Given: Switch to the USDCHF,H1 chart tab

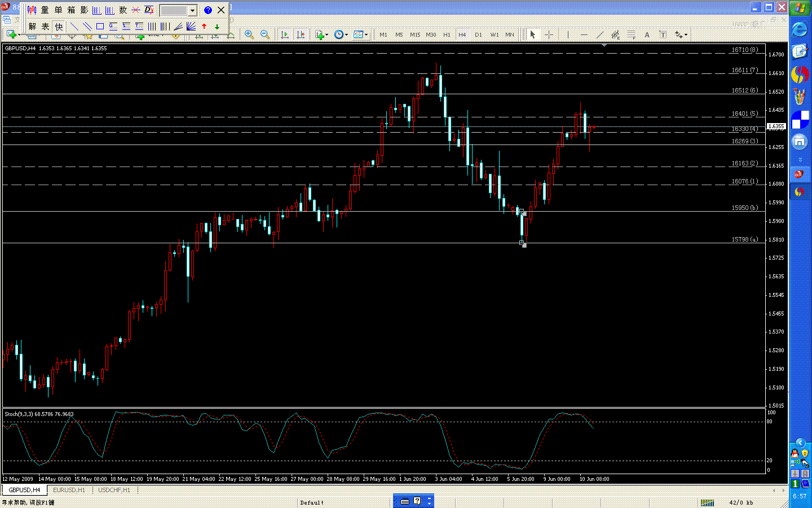Looking at the screenshot, I should coord(114,490).
